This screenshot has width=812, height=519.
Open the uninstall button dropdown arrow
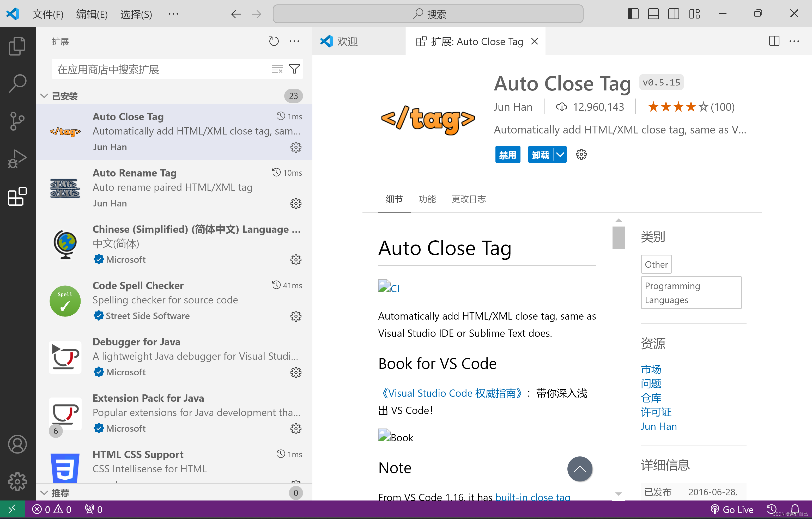[x=560, y=155]
